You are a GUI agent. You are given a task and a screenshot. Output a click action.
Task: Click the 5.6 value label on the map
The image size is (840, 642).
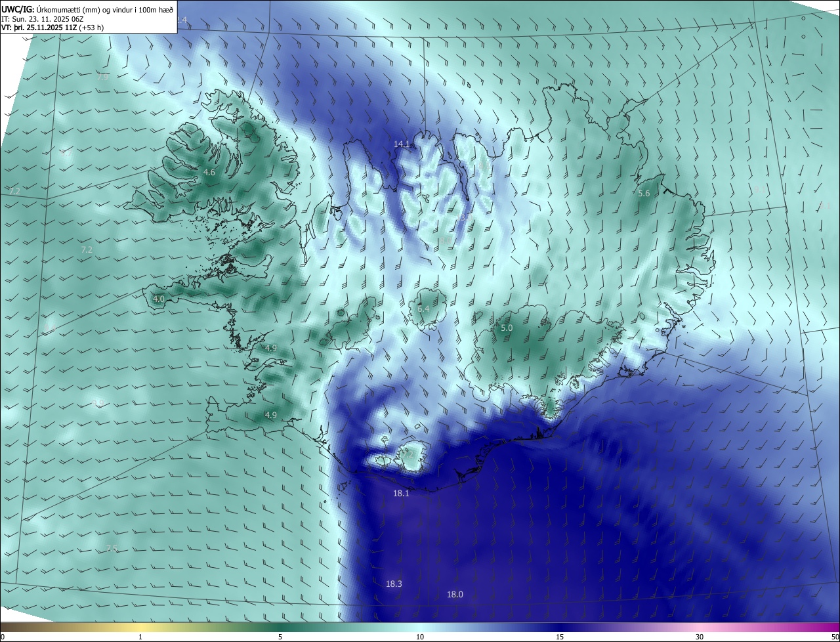pyautogui.click(x=644, y=193)
